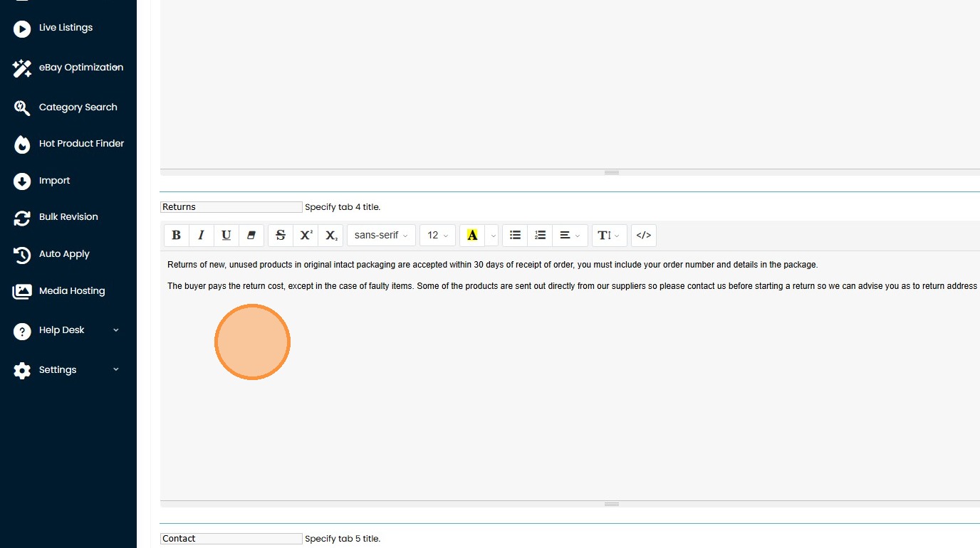Image resolution: width=980 pixels, height=548 pixels.
Task: Click the "Specify tab 5 title." label
Action: click(343, 539)
